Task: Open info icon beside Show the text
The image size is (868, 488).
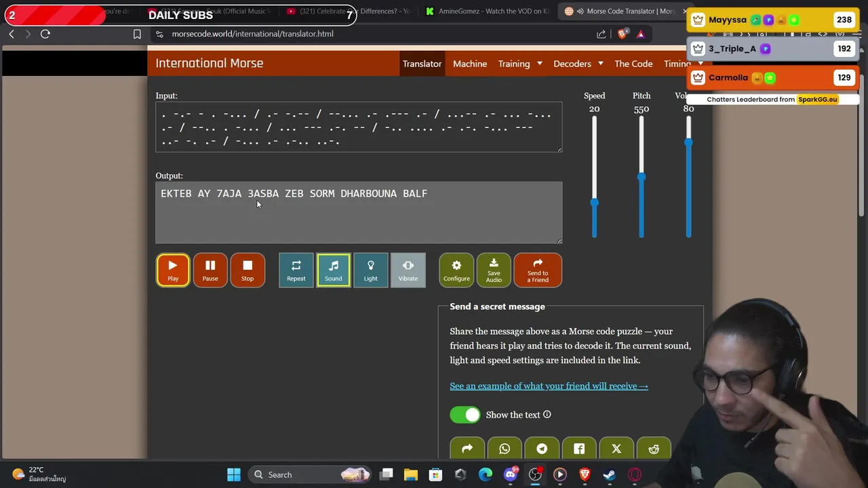Action: [x=547, y=415]
